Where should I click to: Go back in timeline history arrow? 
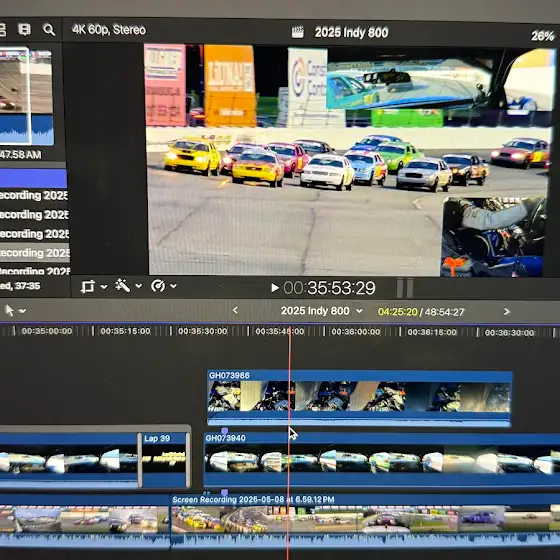coord(235,310)
